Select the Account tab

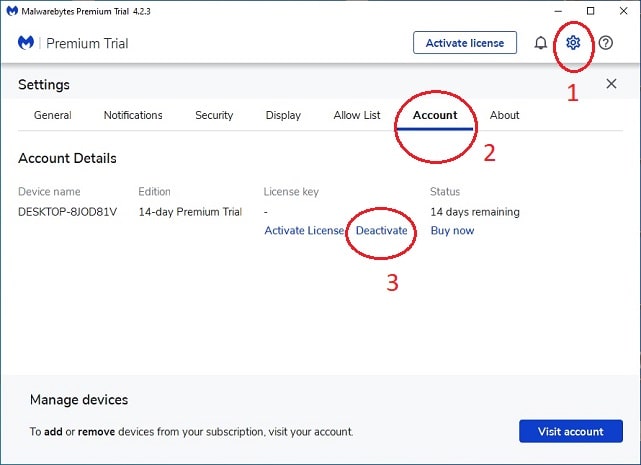[435, 115]
